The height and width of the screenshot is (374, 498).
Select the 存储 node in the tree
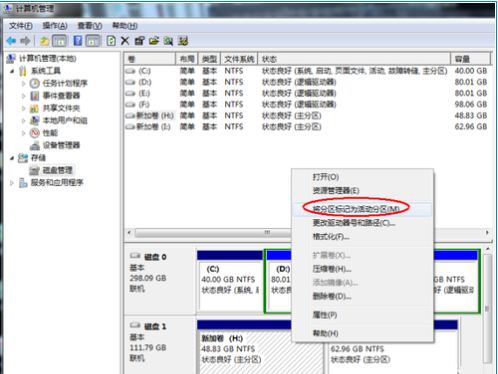click(38, 157)
